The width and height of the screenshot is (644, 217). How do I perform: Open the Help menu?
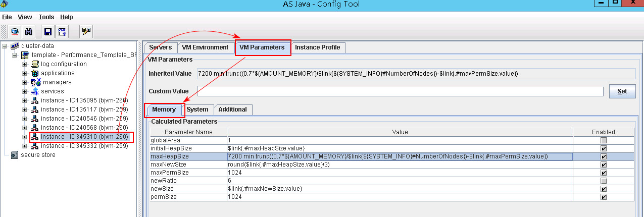(x=67, y=17)
